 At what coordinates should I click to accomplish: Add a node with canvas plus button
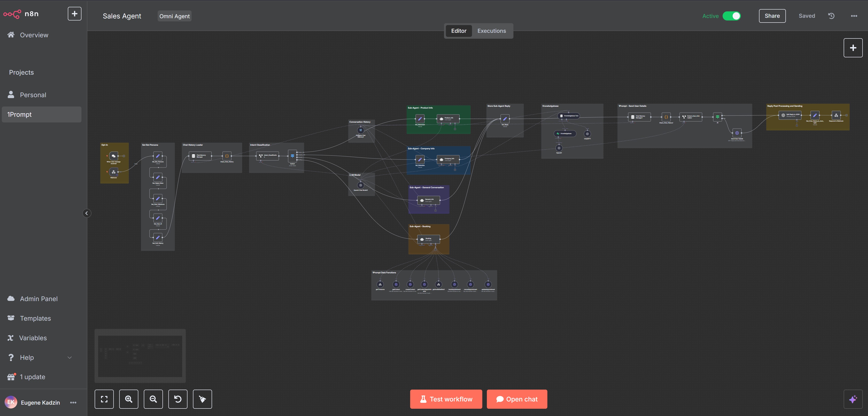(x=853, y=48)
